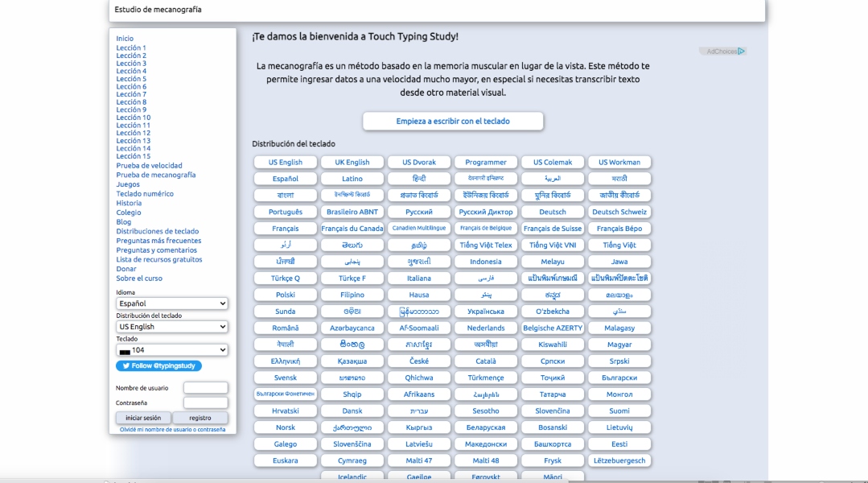Viewport: 868px width, 483px height.
Task: Select the Indonesia layout
Action: [485, 262]
